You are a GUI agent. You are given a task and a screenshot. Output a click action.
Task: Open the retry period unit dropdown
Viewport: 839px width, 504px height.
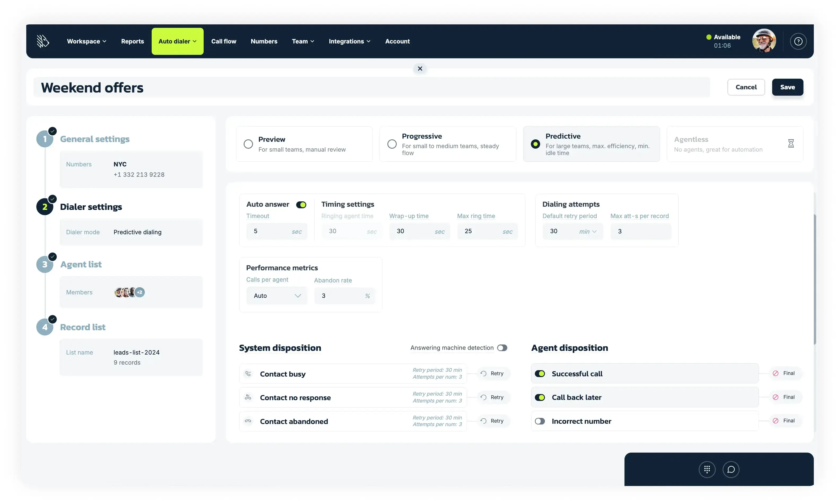pos(588,231)
